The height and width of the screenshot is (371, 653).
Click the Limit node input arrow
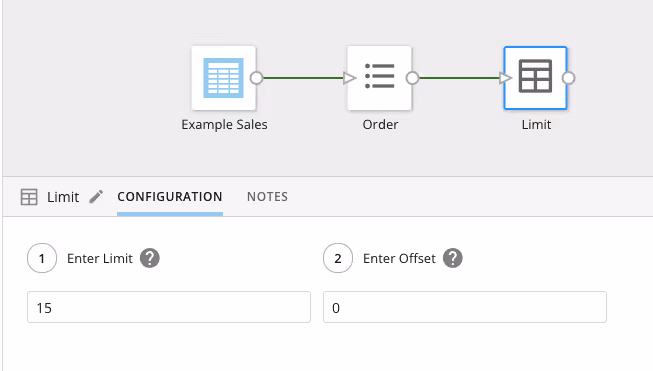[x=505, y=78]
